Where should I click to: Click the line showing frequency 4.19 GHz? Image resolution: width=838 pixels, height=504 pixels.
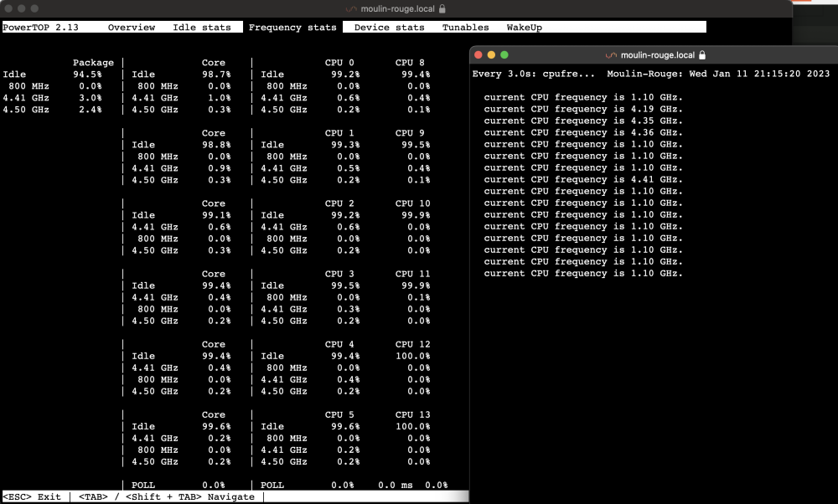point(583,109)
